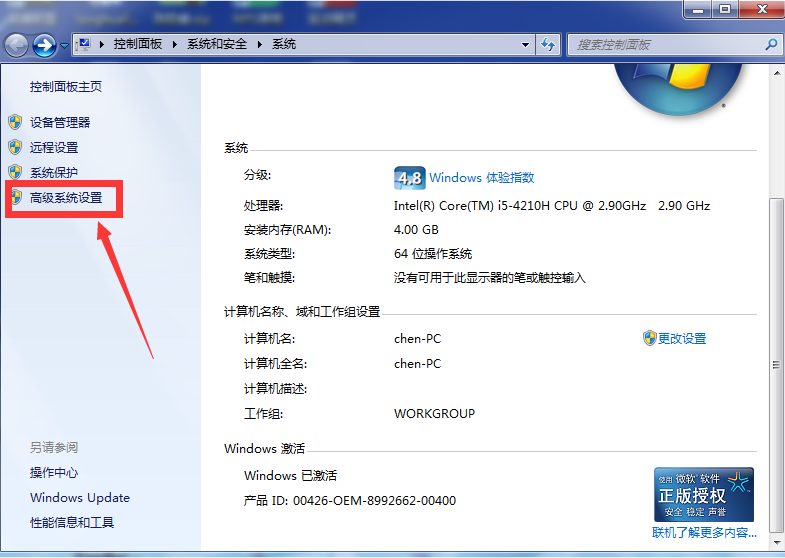Open 远程设置 from sidebar
The image size is (785, 558).
[x=54, y=147]
